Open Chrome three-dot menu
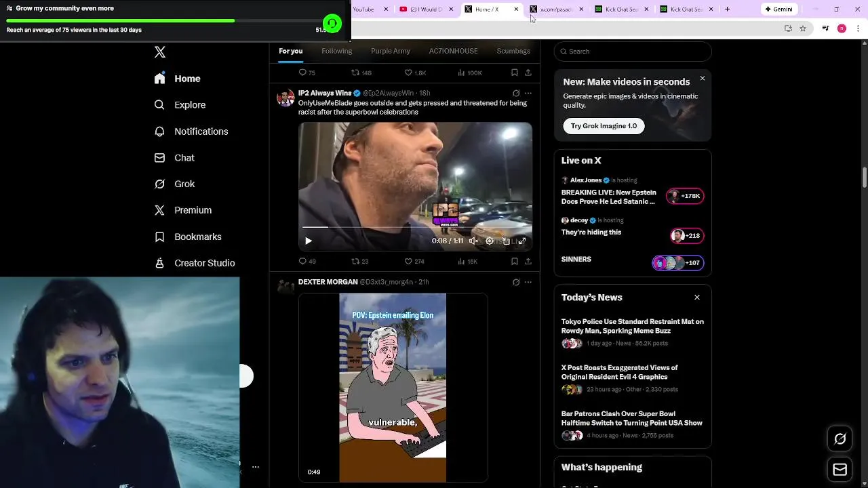This screenshot has height=488, width=868. [x=857, y=28]
